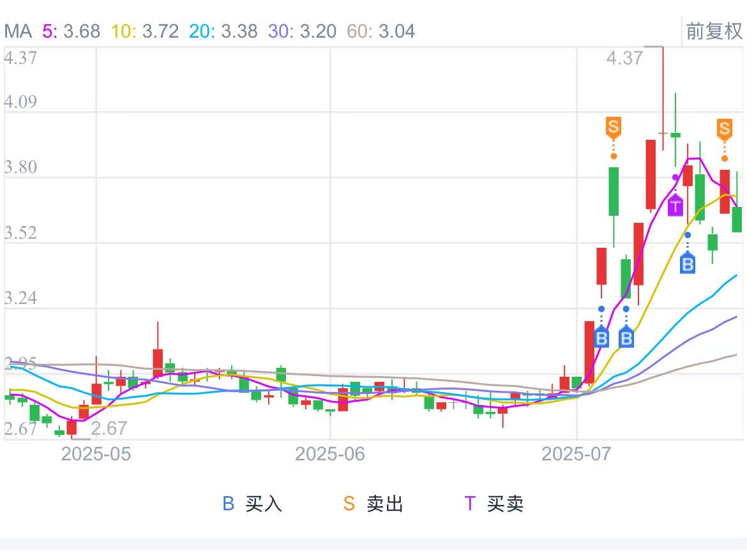Click the 2025-07 date axis label
The height and width of the screenshot is (560, 747).
pos(576,454)
